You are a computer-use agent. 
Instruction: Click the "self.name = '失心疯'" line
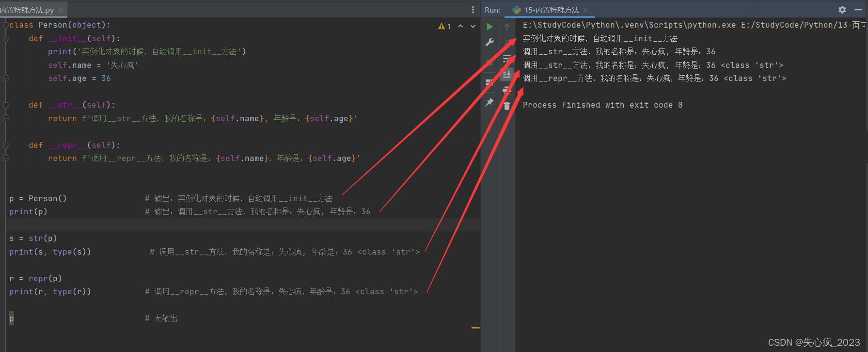tap(93, 65)
